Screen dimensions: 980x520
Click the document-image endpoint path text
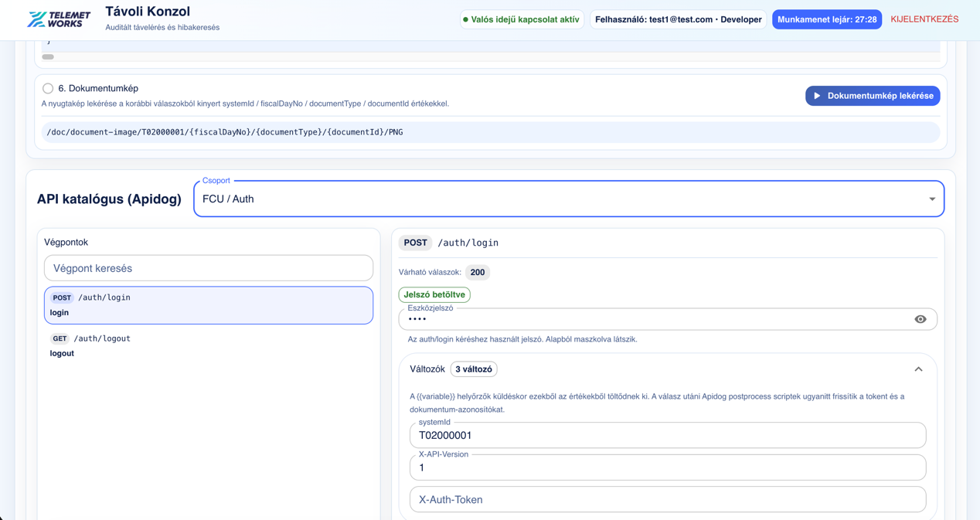click(225, 132)
